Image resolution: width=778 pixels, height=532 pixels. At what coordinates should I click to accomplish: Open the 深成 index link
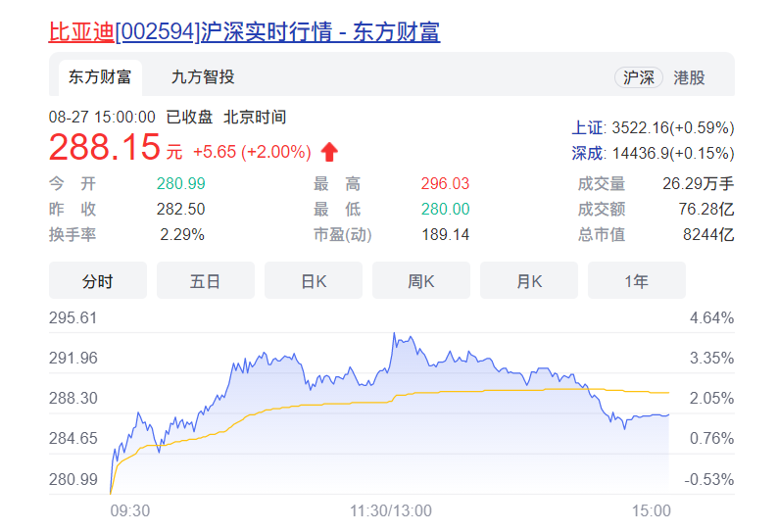click(x=587, y=153)
